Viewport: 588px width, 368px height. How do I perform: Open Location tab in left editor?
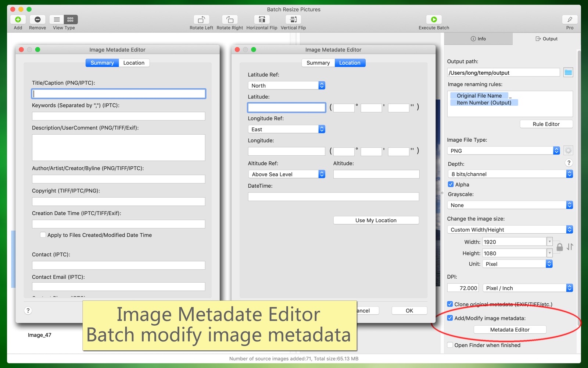(x=134, y=63)
